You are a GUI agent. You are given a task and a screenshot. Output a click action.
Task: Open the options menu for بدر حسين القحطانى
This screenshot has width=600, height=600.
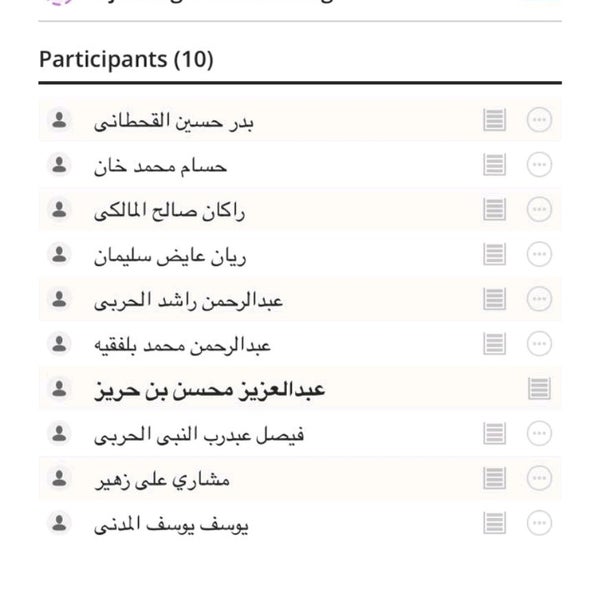539,120
